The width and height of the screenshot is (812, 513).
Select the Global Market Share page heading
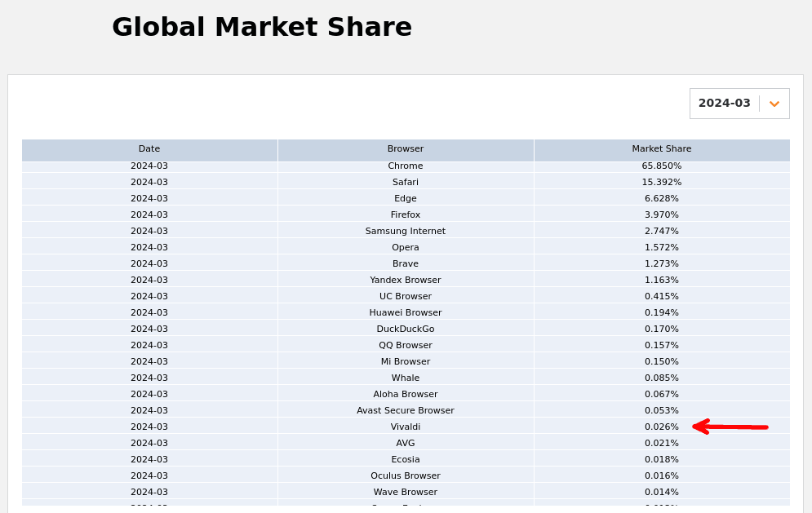pyautogui.click(x=262, y=28)
